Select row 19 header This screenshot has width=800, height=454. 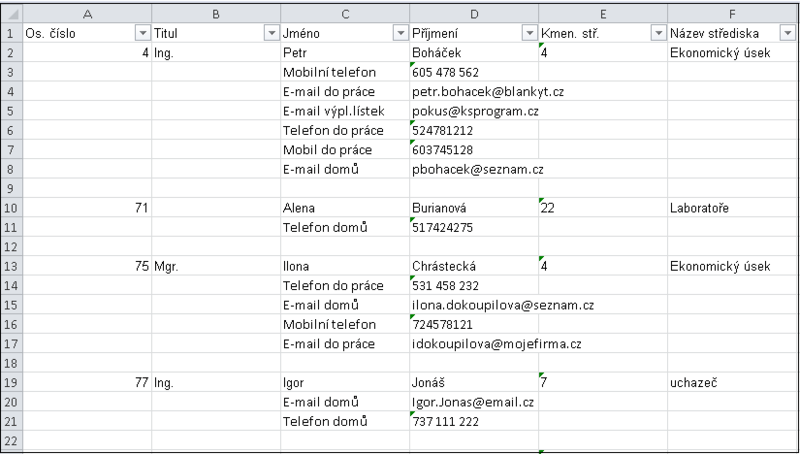coord(12,382)
